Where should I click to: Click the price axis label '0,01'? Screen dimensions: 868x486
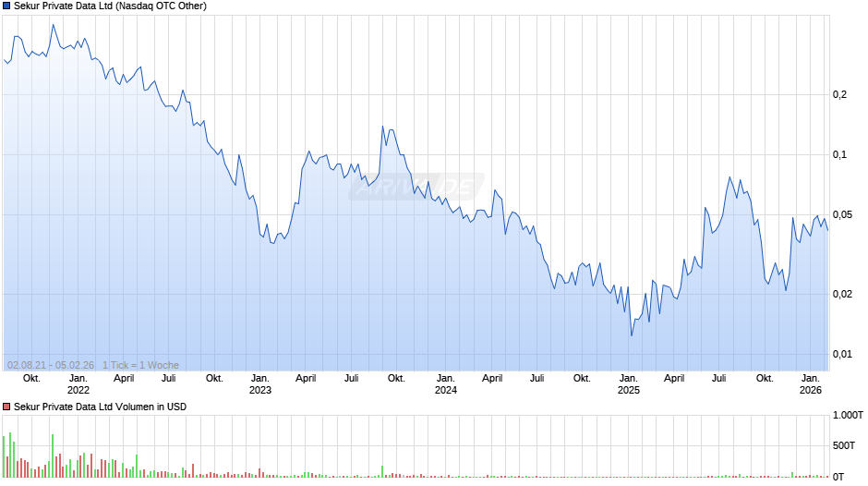coord(842,354)
